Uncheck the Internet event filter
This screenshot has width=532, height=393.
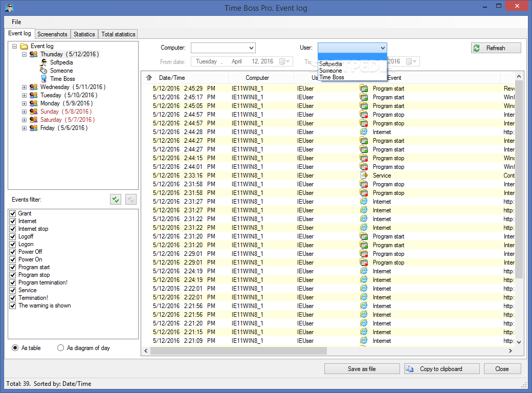(13, 221)
